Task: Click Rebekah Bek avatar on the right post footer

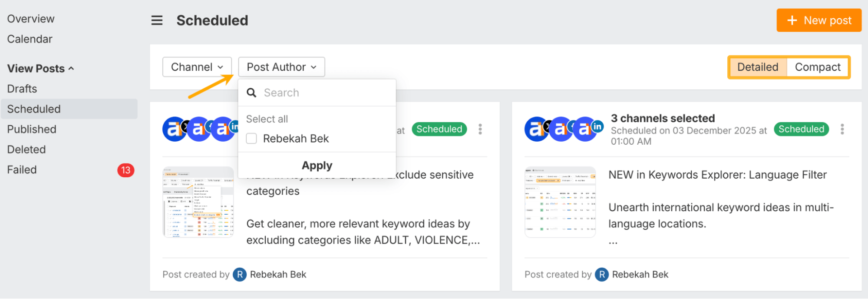Action: tap(602, 275)
